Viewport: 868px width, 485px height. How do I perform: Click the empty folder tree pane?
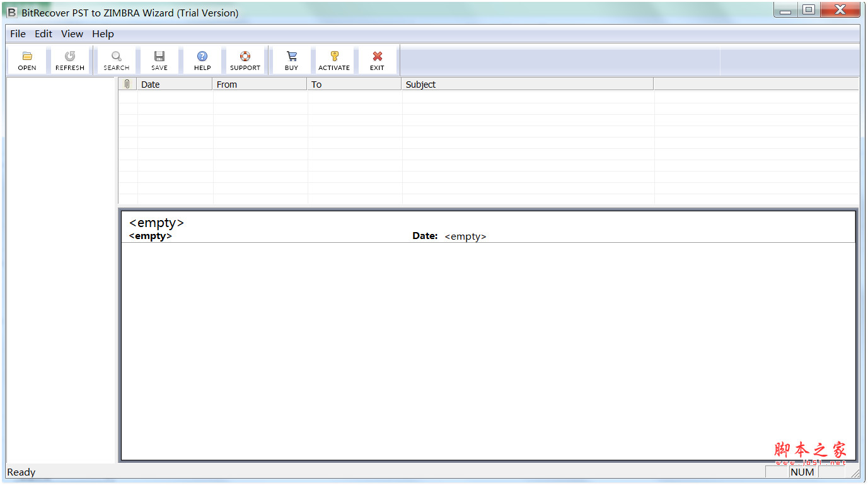click(61, 270)
